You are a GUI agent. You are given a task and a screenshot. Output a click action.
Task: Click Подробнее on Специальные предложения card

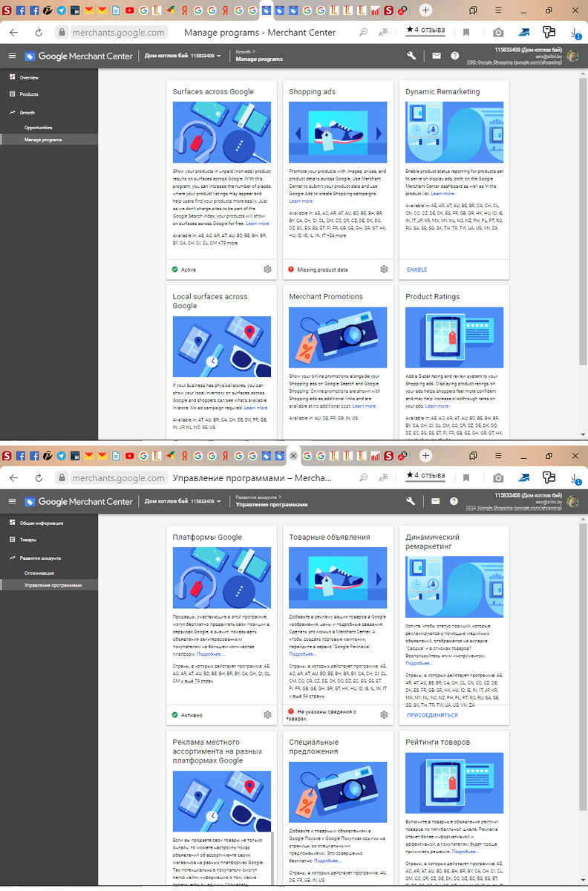pyautogui.click(x=327, y=861)
